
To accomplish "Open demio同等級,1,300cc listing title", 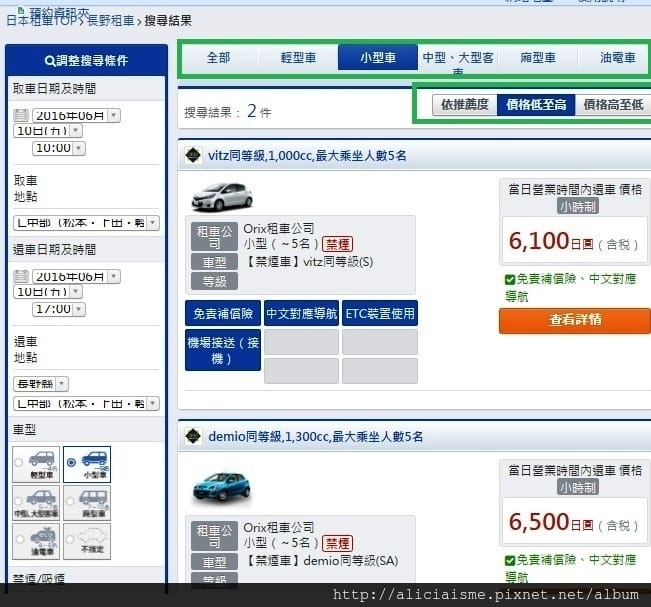I will point(316,436).
